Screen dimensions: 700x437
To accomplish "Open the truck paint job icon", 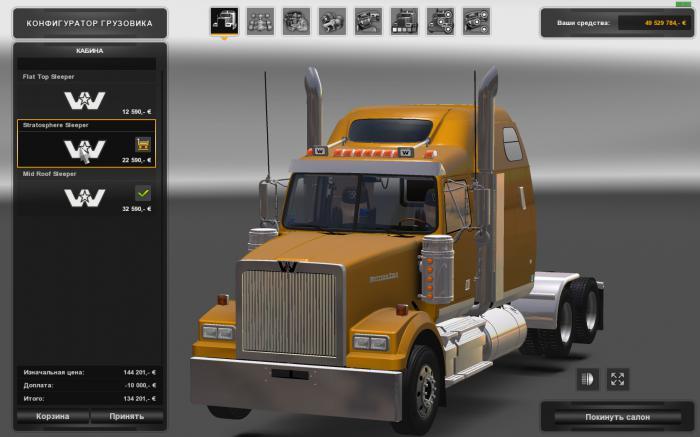I will point(404,21).
